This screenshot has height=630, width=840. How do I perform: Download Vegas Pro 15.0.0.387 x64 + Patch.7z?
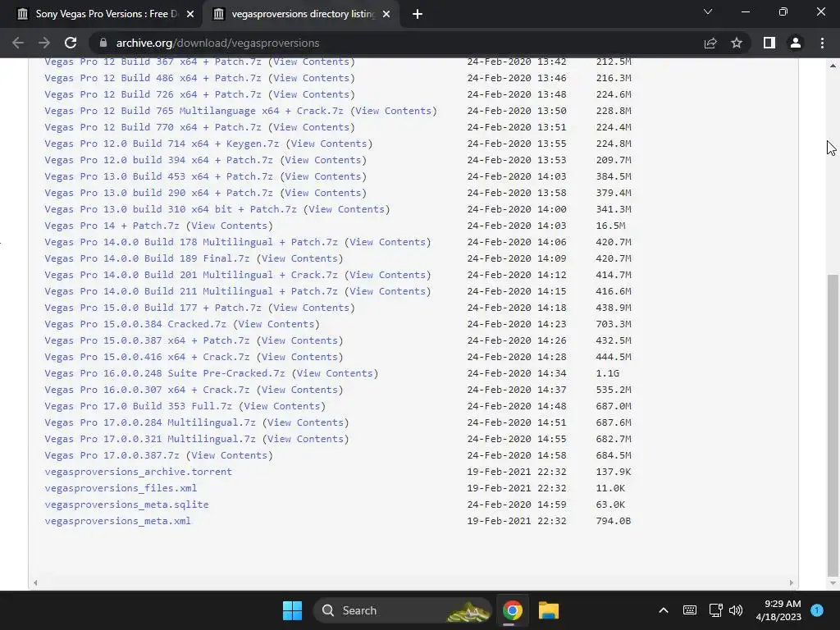(x=147, y=340)
